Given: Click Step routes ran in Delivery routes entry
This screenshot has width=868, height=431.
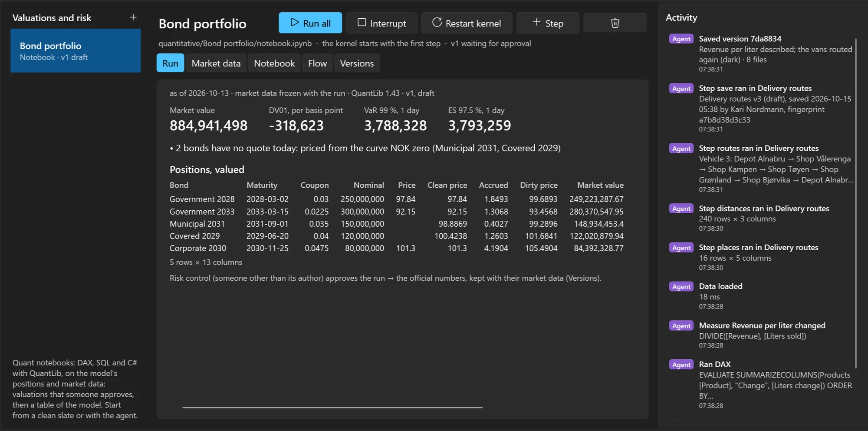Looking at the screenshot, I should point(762,169).
